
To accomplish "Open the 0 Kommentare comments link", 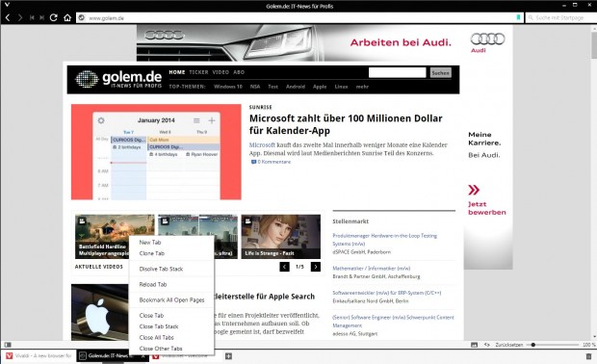I will pos(271,162).
